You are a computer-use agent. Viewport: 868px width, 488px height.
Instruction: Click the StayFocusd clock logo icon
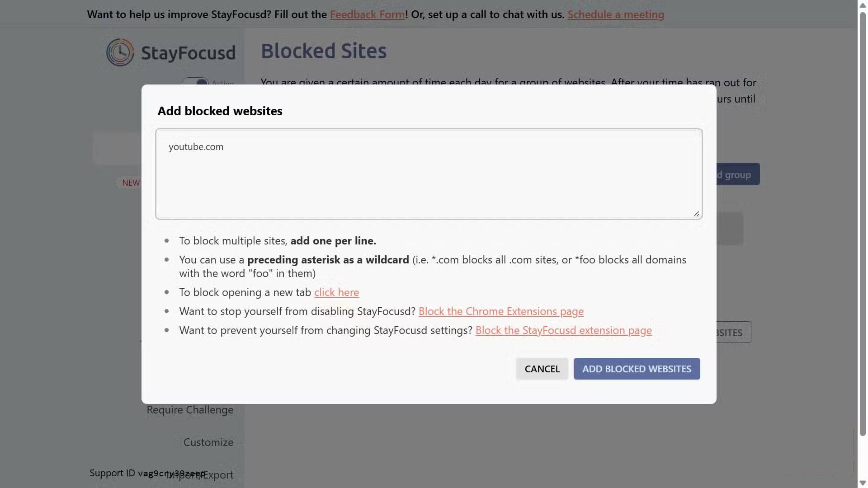point(120,52)
